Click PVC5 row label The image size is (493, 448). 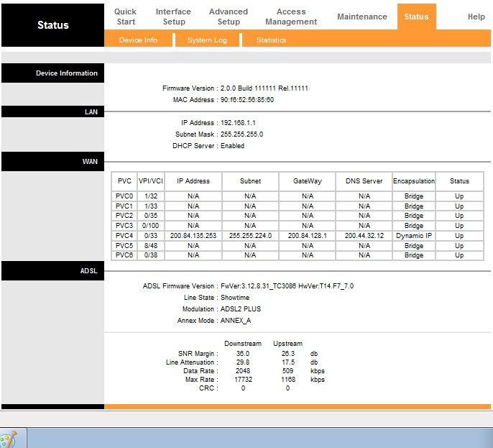click(x=124, y=245)
